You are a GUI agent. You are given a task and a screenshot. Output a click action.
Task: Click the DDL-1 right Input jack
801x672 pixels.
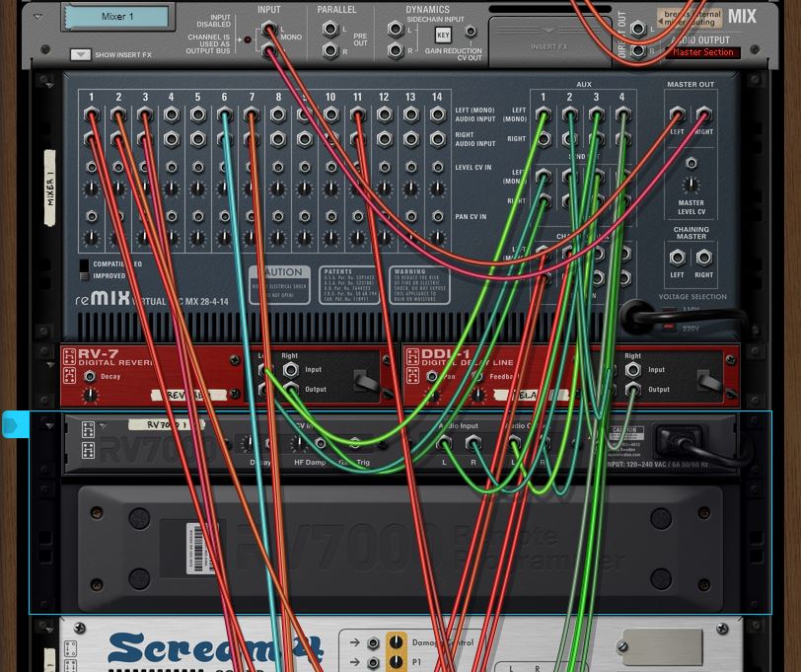point(632,369)
